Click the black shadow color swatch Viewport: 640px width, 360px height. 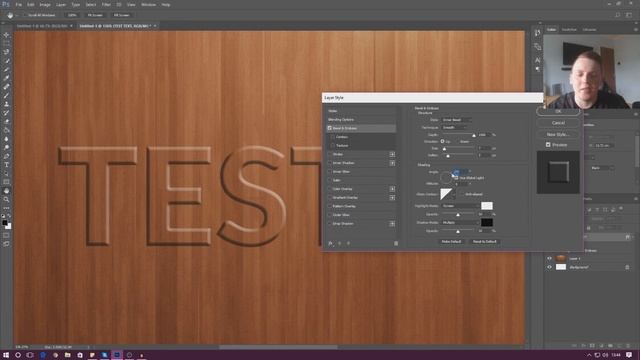coord(487,222)
